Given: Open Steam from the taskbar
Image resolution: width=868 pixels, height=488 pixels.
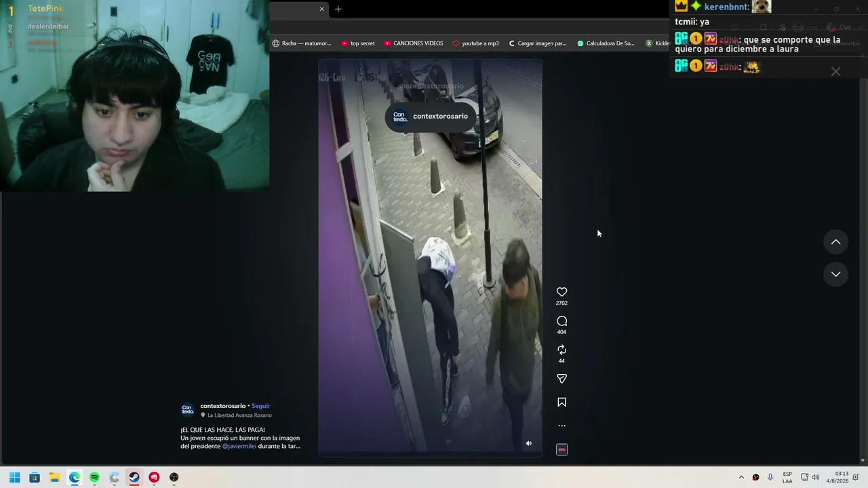Looking at the screenshot, I should point(134,477).
